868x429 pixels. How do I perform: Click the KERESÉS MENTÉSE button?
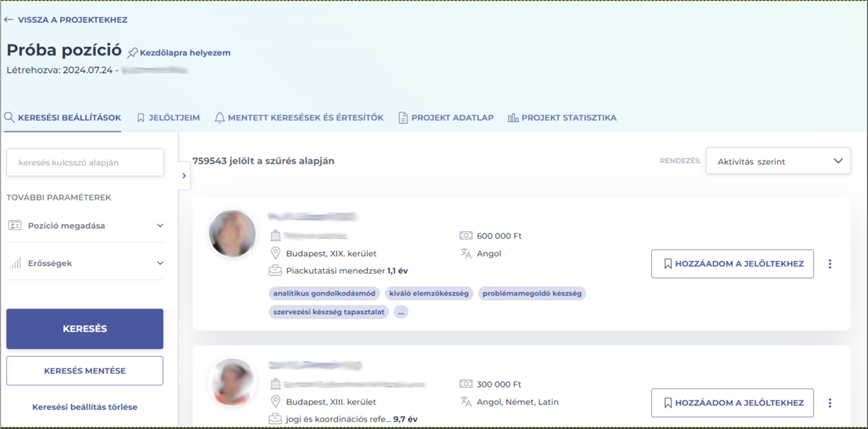tap(85, 371)
